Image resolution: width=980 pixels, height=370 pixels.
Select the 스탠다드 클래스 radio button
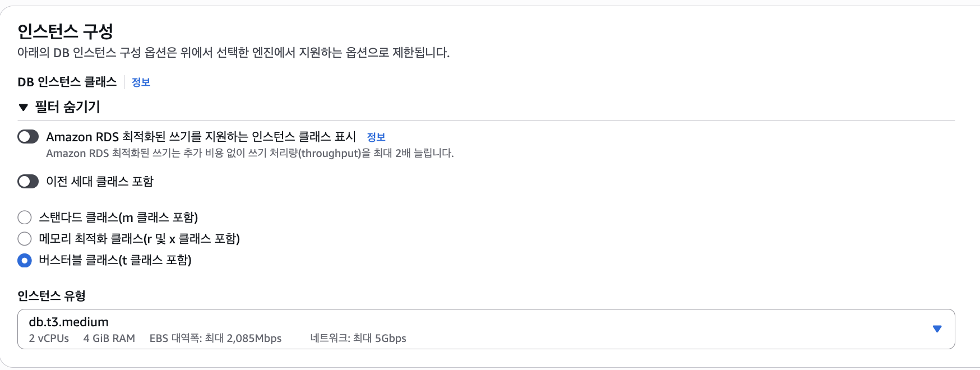point(25,218)
